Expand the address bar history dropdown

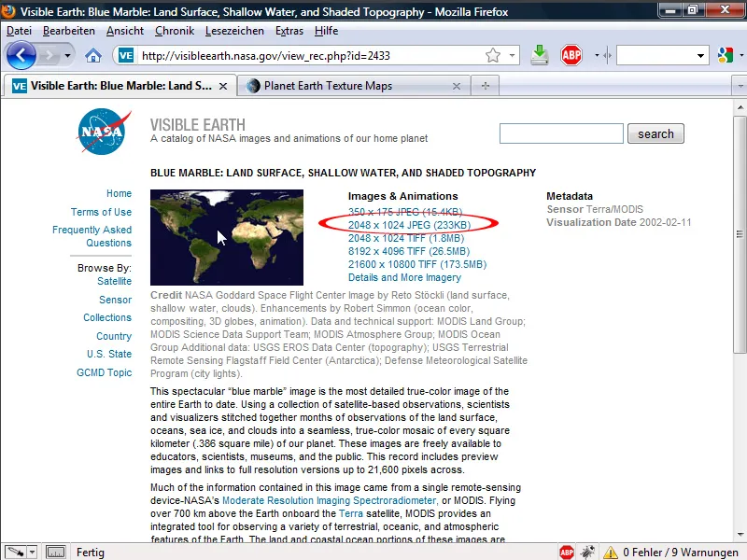513,54
